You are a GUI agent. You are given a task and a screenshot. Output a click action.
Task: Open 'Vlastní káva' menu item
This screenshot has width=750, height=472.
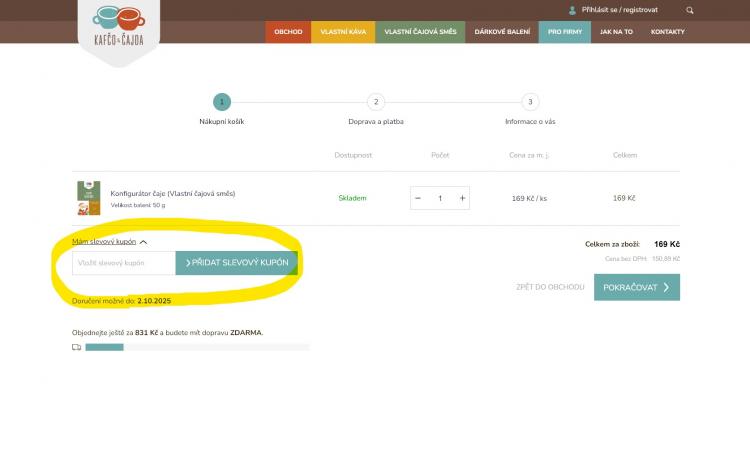(x=342, y=32)
